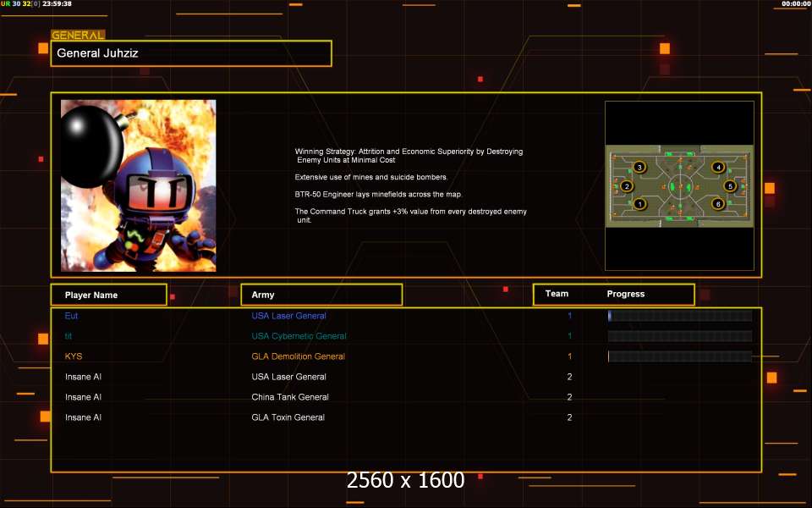Click tit's loading progress bar
The height and width of the screenshot is (508, 812).
tap(680, 336)
